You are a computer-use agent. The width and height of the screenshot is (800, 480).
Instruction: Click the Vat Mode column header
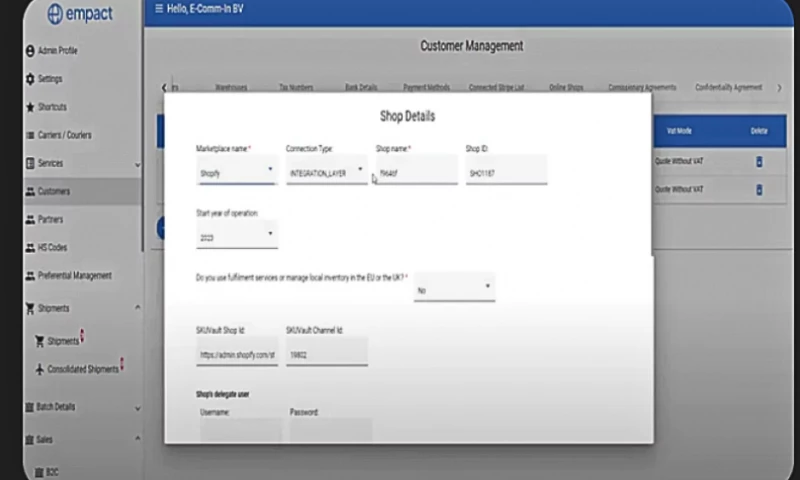(679, 131)
